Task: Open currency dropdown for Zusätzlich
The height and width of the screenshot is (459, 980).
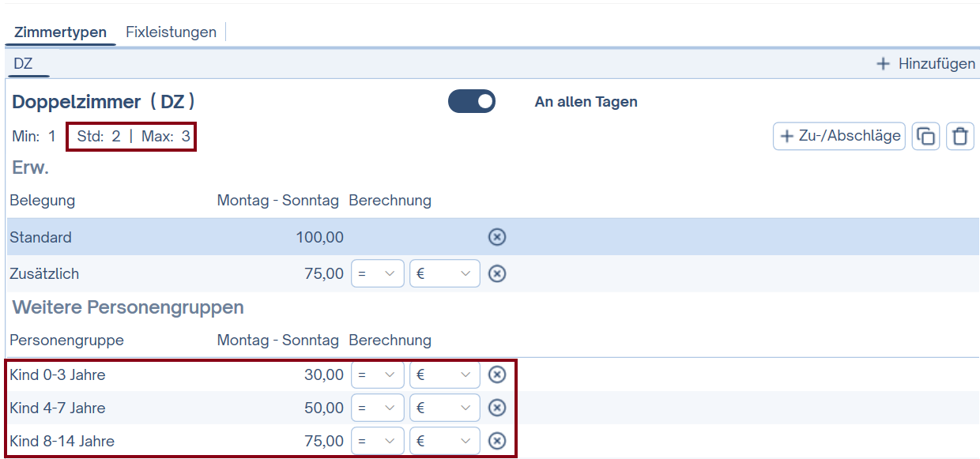Action: [x=444, y=273]
